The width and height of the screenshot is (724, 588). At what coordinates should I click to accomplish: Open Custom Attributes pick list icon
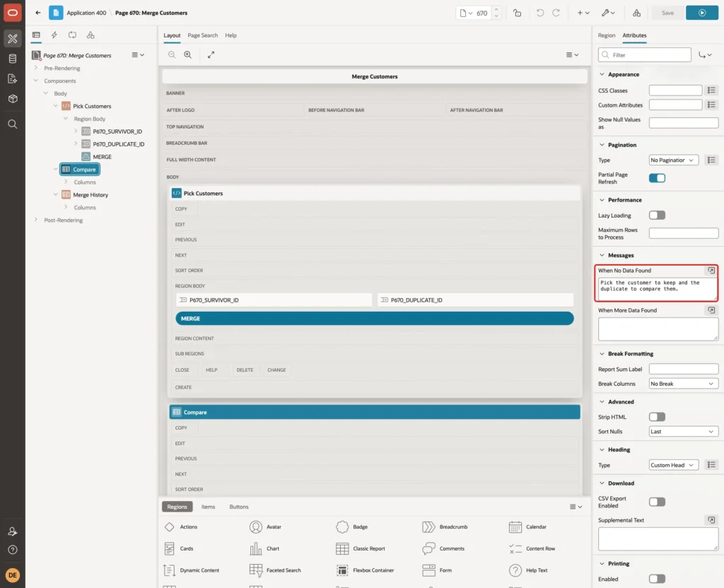click(x=711, y=105)
